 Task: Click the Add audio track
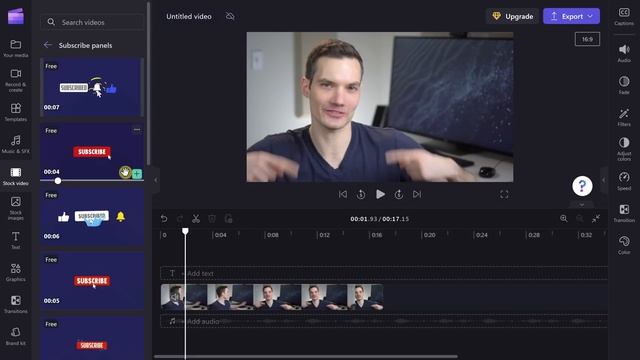click(384, 321)
